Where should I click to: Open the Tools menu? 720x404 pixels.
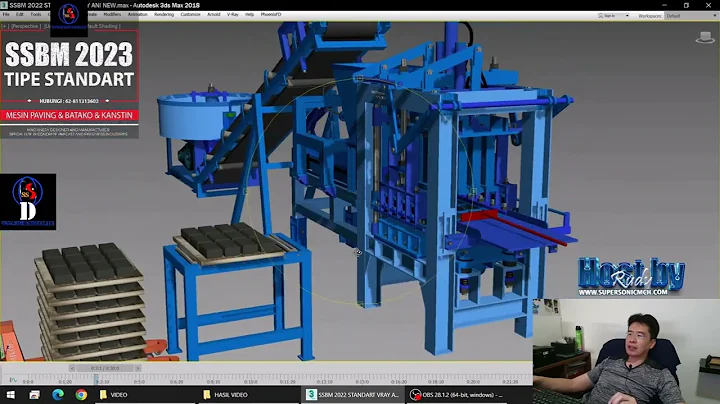point(36,15)
